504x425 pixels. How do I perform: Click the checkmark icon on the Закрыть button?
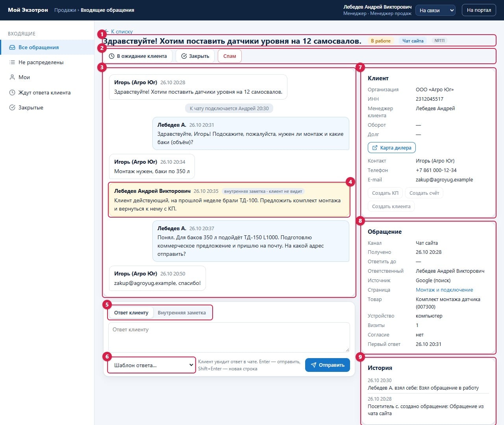pyautogui.click(x=184, y=56)
